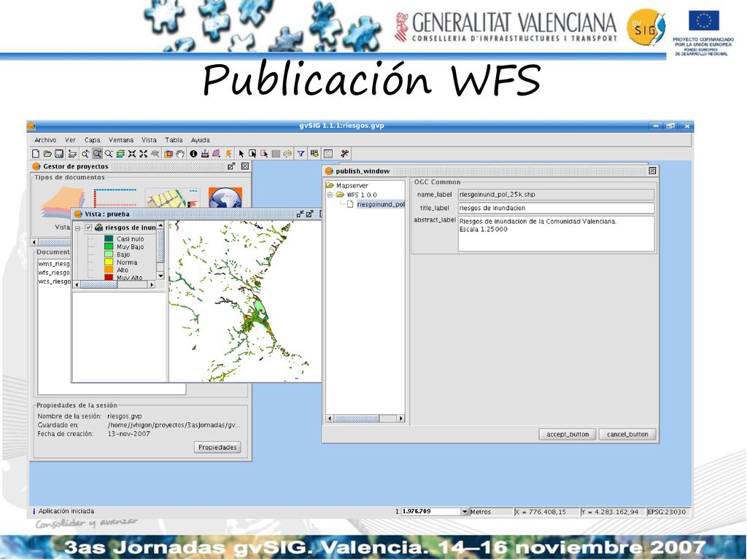Collapse the riesgos de inun layer legend
Screen dimensions: 747x560
tap(79, 228)
